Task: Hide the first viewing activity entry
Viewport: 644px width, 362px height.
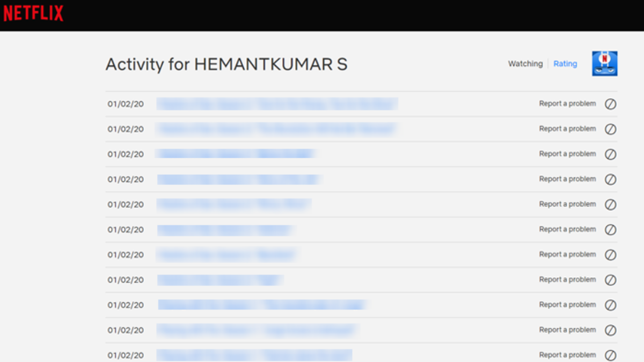Action: click(610, 104)
